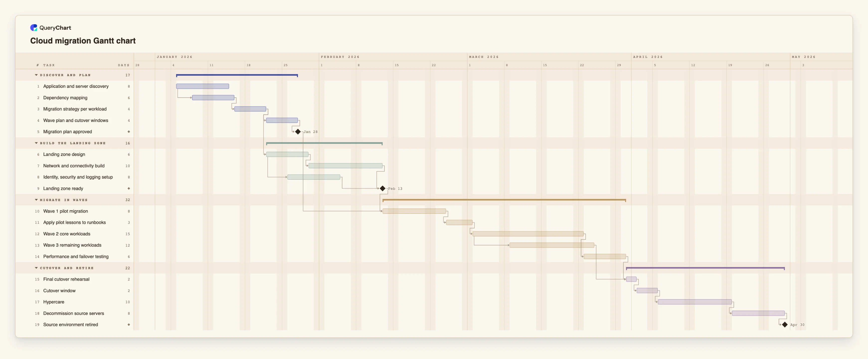Collapse the Build the Landing Zone group
Image resolution: width=868 pixels, height=359 pixels.
click(x=36, y=143)
